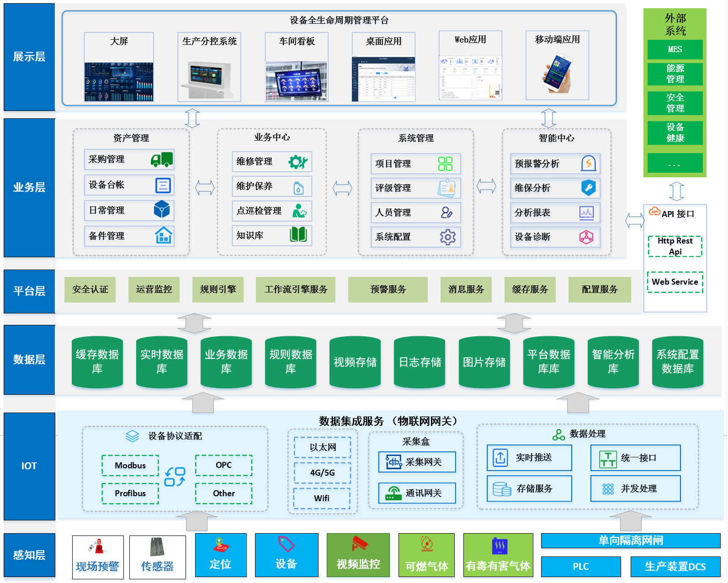Click the upload icon next to 实时推送
The image size is (728, 583).
[x=500, y=458]
